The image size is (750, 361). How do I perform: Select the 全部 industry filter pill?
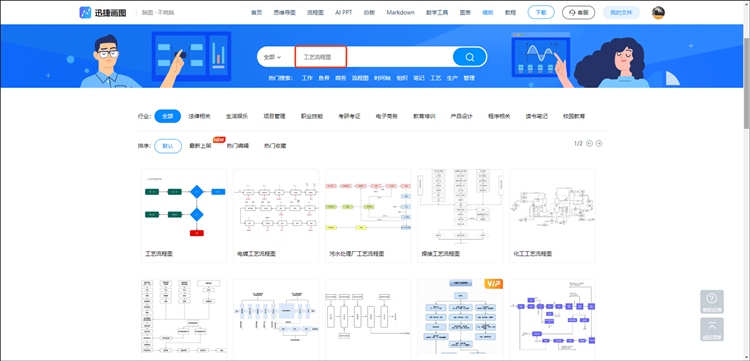[x=167, y=116]
